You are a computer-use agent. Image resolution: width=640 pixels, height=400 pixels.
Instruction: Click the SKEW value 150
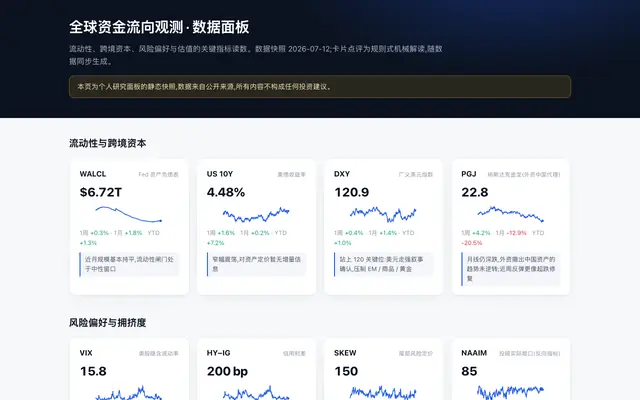point(346,371)
